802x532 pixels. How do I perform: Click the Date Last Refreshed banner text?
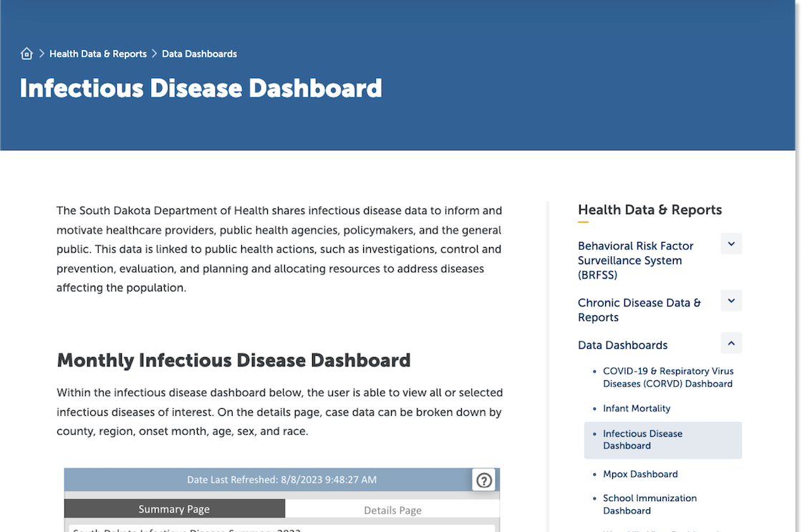pyautogui.click(x=282, y=480)
